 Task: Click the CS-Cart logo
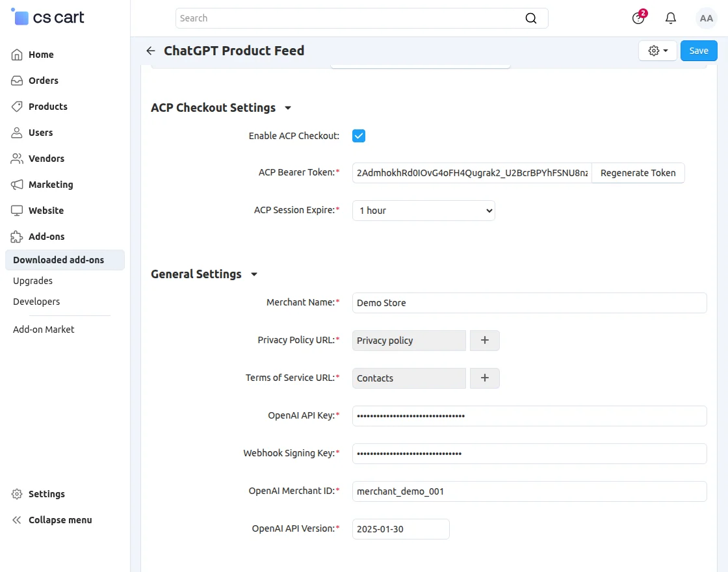pyautogui.click(x=47, y=18)
